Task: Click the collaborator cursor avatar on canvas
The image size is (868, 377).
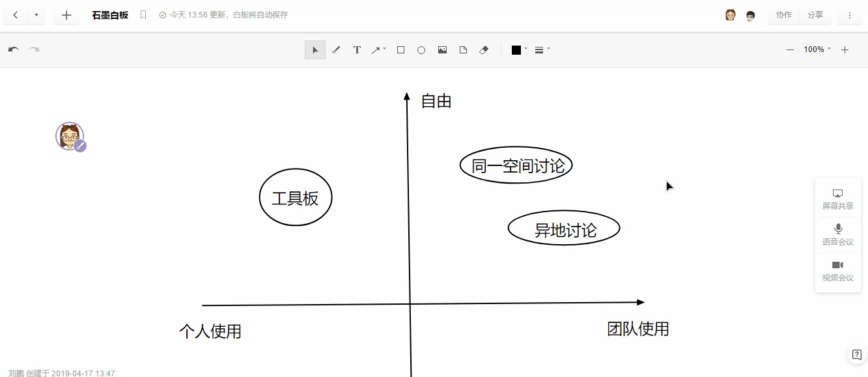Action: 70,136
